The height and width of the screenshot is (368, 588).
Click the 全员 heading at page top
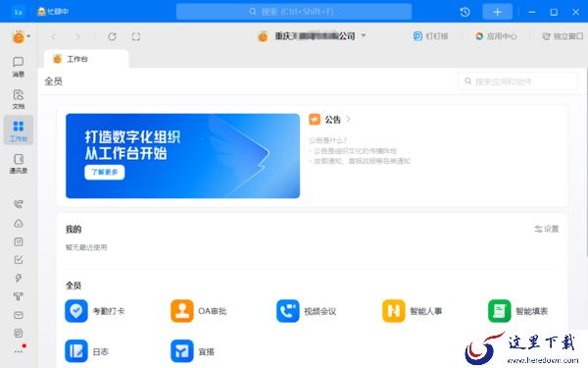(53, 81)
